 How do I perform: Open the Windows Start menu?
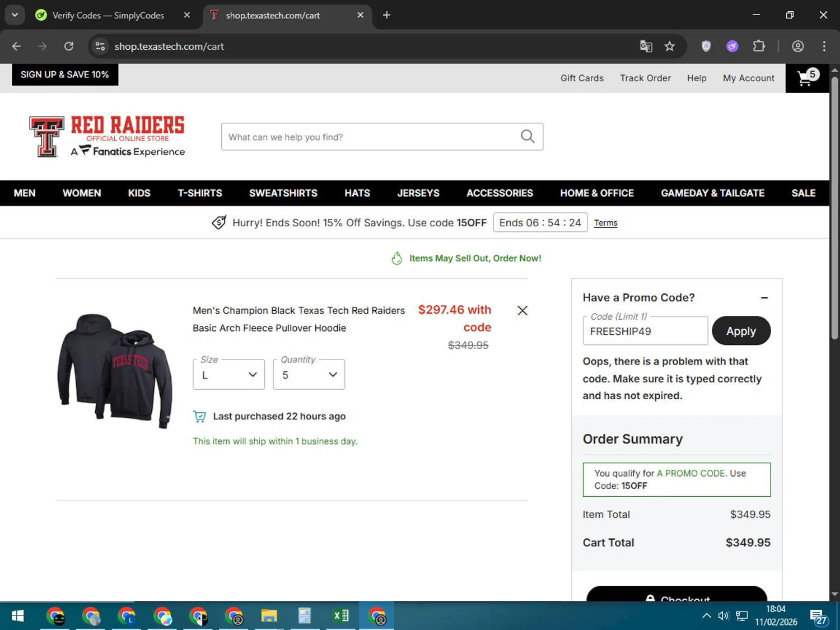(17, 617)
